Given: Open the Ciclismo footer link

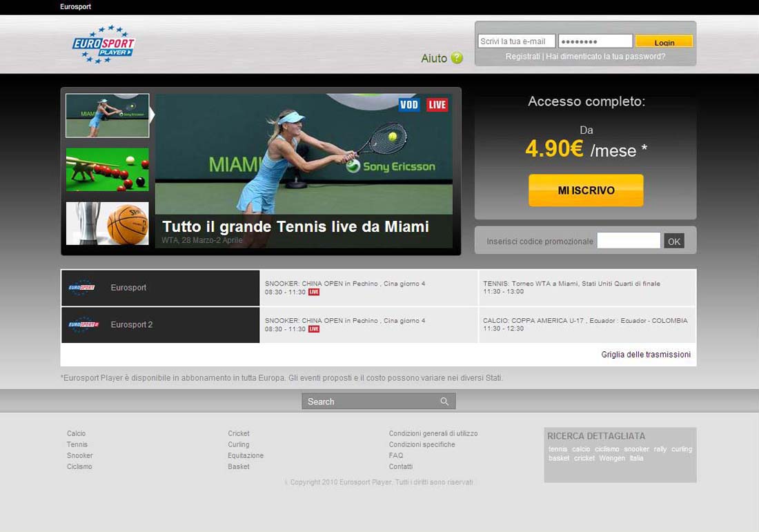Looking at the screenshot, I should pyautogui.click(x=79, y=466).
